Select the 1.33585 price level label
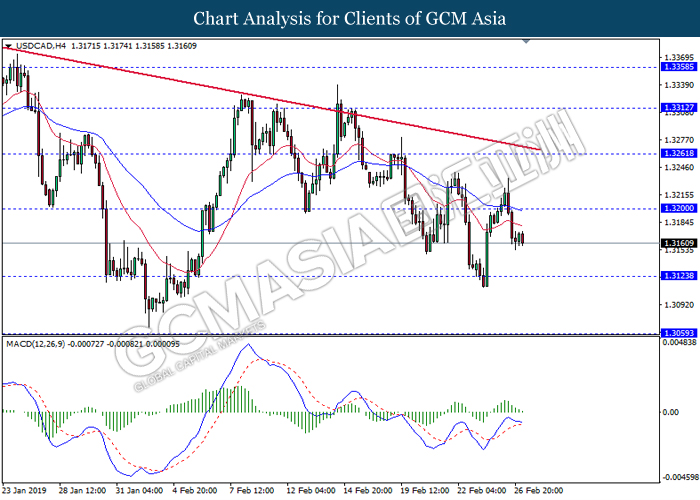Image resolution: width=700 pixels, height=500 pixels. pyautogui.click(x=679, y=67)
